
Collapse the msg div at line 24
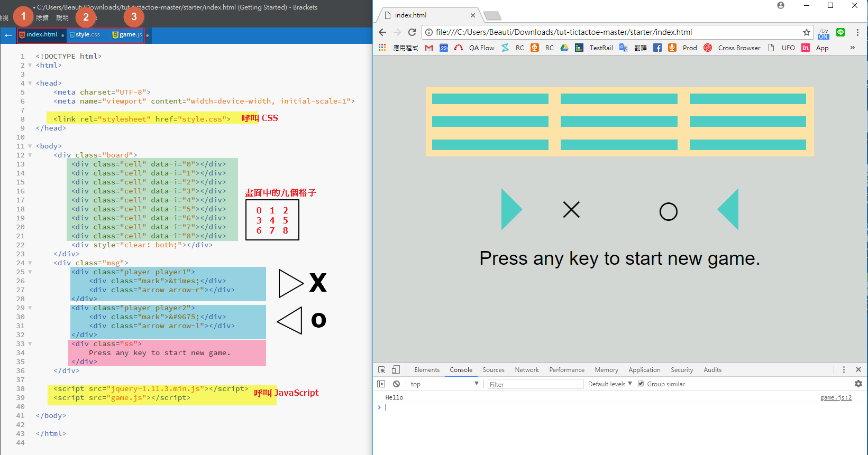click(30, 263)
